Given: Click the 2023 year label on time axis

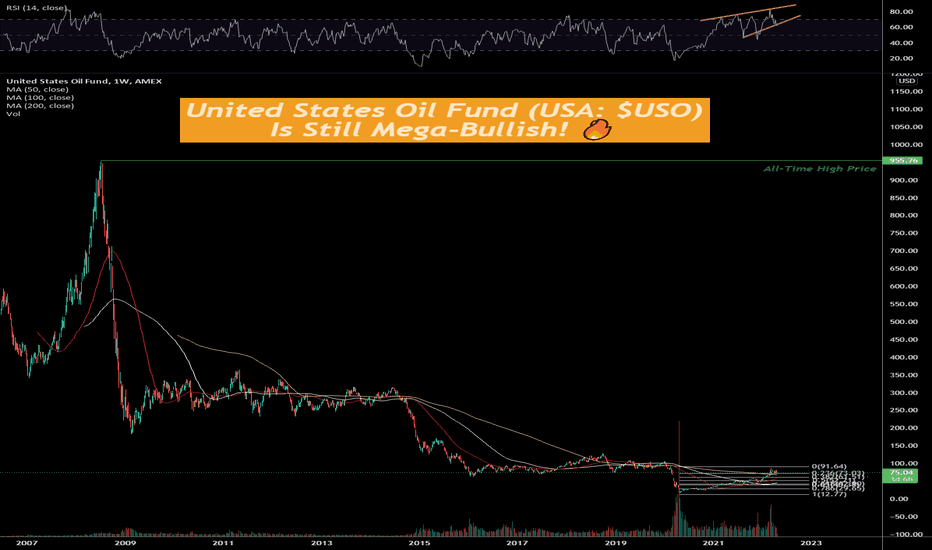Looking at the screenshot, I should point(811,543).
